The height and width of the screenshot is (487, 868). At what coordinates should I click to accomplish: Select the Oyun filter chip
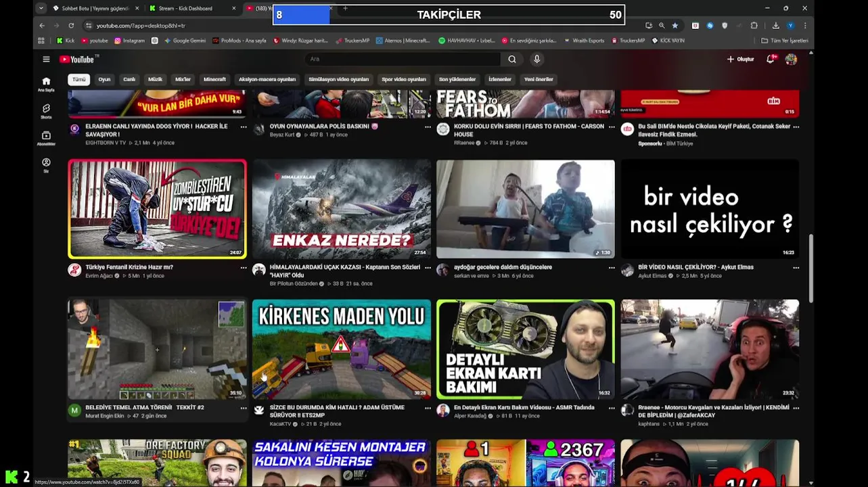[104, 79]
